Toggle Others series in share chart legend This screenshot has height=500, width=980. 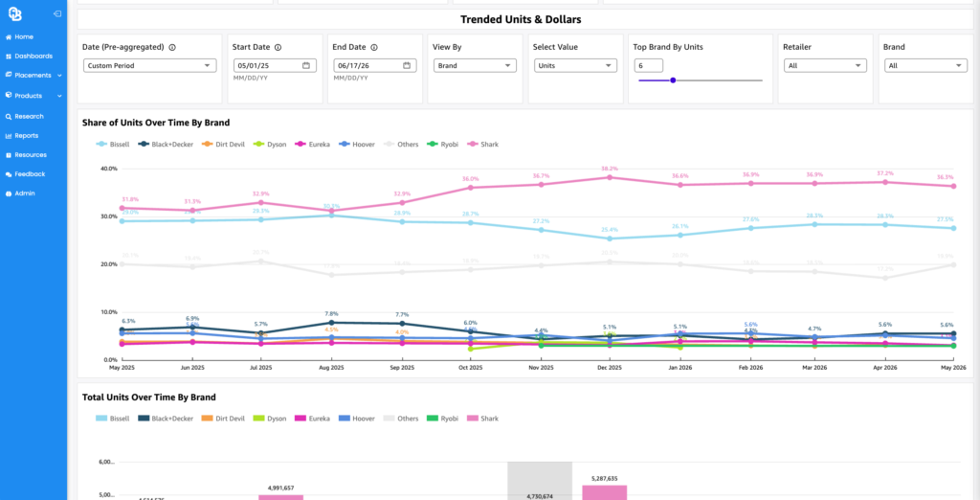(x=402, y=144)
